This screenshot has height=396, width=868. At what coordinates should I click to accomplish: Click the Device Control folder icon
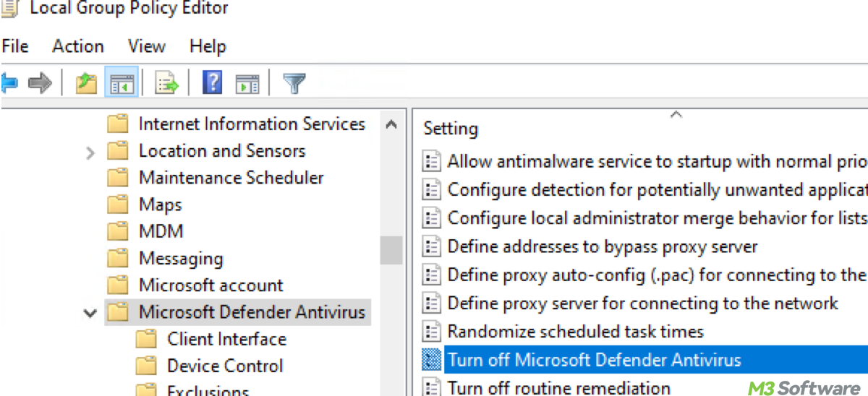click(x=147, y=366)
